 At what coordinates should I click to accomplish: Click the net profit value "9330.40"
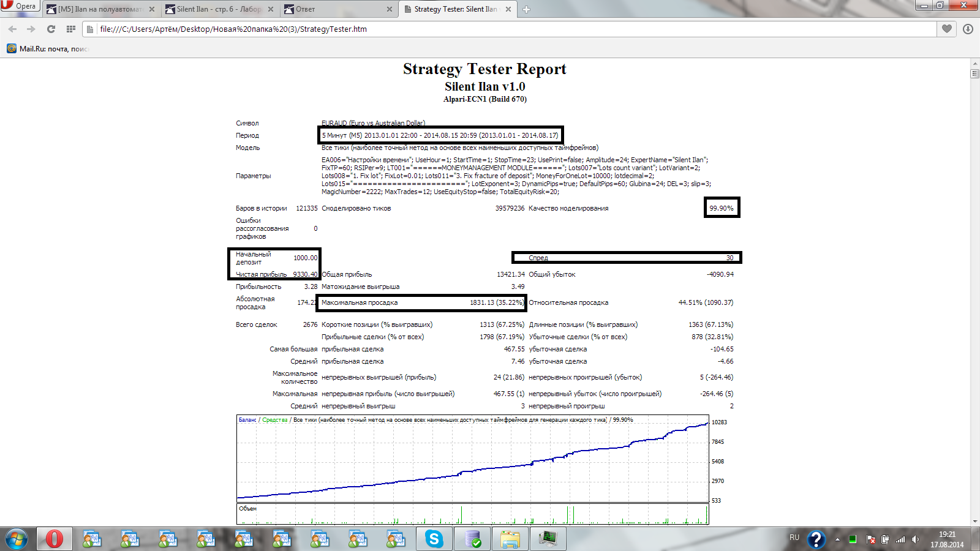305,274
